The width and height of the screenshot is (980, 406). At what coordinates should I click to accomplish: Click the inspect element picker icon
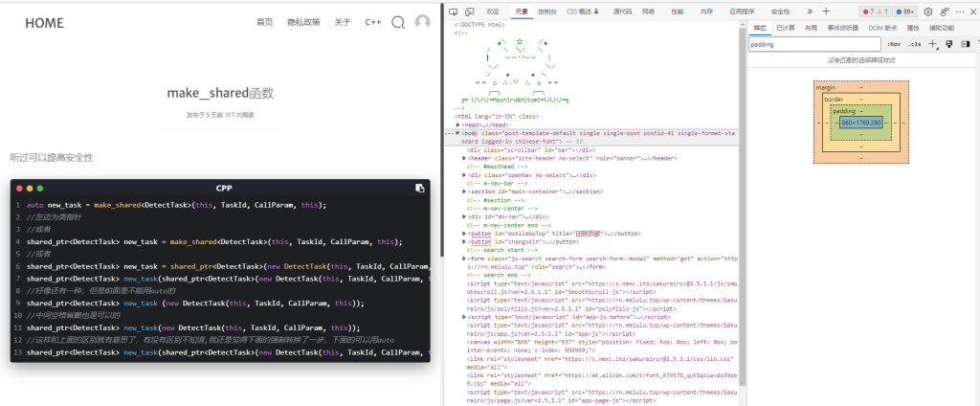[x=453, y=11]
